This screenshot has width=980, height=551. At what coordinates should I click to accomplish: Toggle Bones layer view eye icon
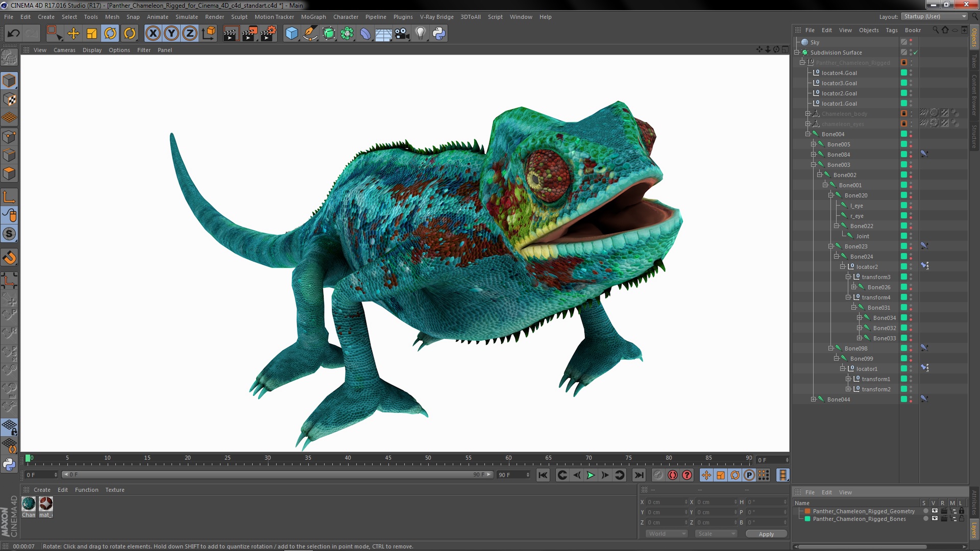tap(935, 519)
